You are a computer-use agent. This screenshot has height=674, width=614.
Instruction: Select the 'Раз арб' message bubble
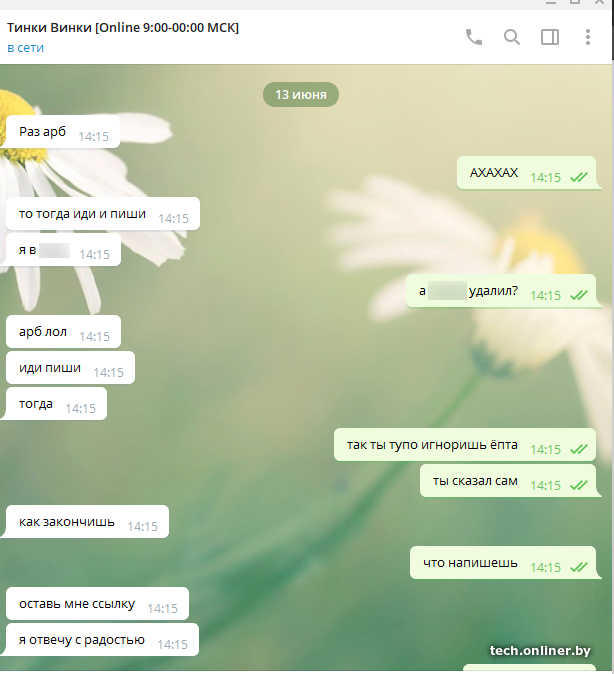tap(63, 132)
